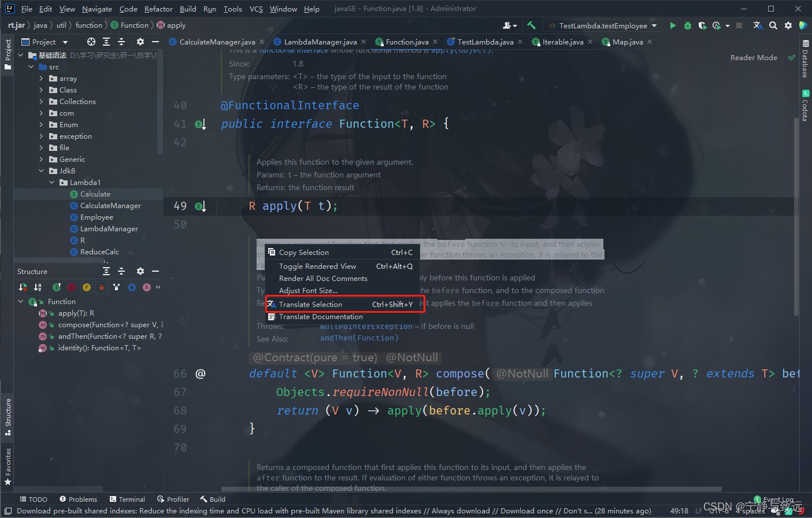Click the grayed-out Stop square icon

click(x=739, y=25)
